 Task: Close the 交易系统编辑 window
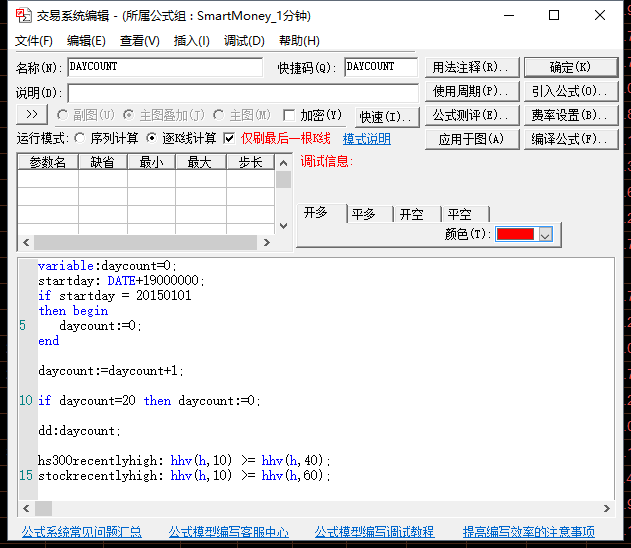point(600,16)
